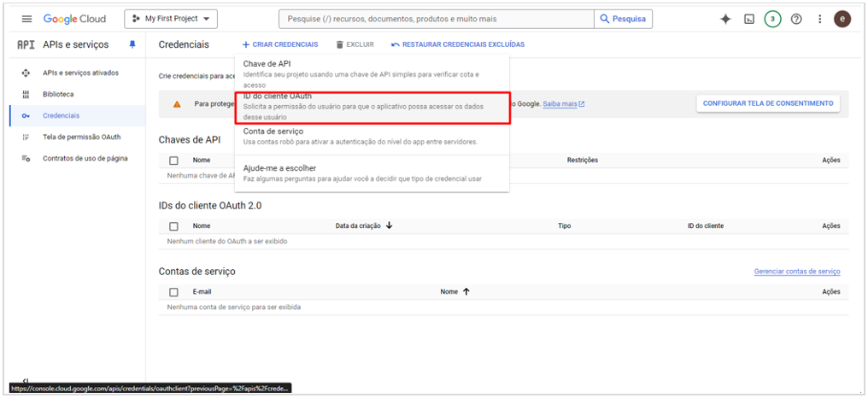This screenshot has height=398, width=868.
Task: Open the user account avatar 'e'
Action: (x=842, y=19)
